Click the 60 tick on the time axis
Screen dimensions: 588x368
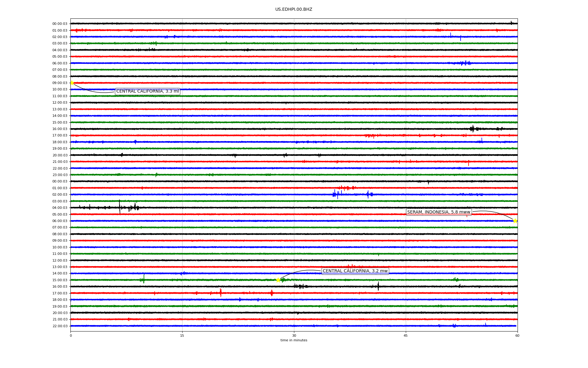(517, 335)
